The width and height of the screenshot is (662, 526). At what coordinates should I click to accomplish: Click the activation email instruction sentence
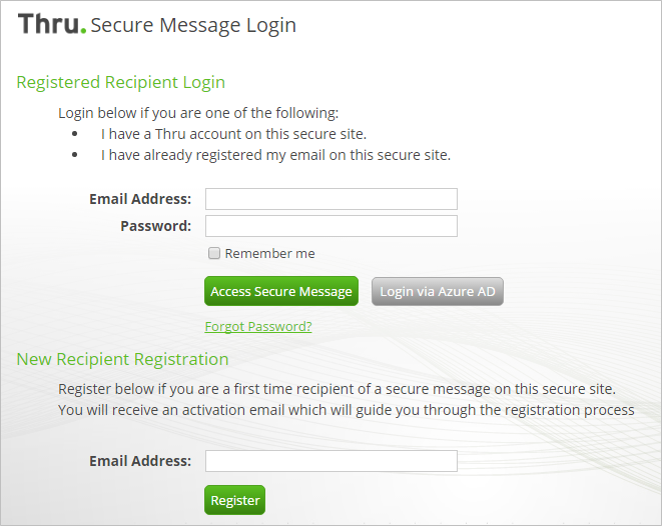(x=346, y=410)
